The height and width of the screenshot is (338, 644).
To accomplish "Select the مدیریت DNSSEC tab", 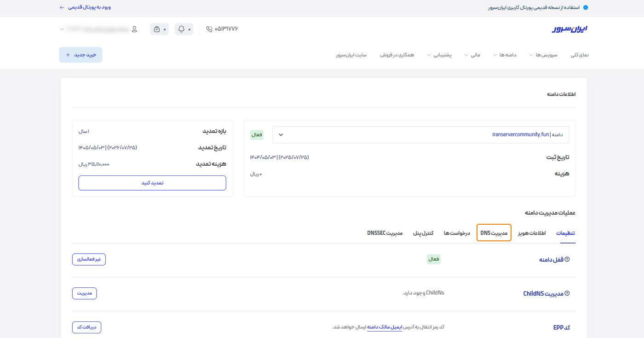I will click(385, 233).
